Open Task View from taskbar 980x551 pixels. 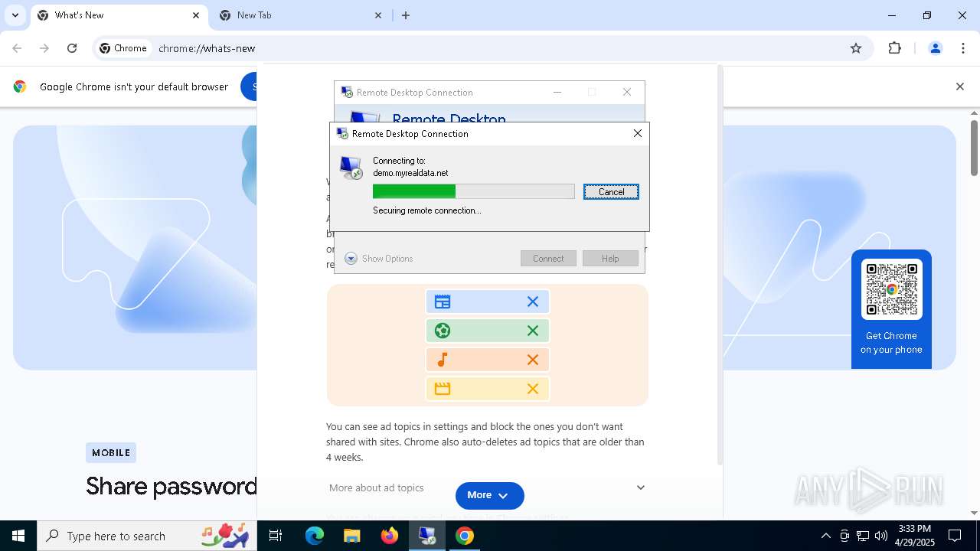point(276,536)
